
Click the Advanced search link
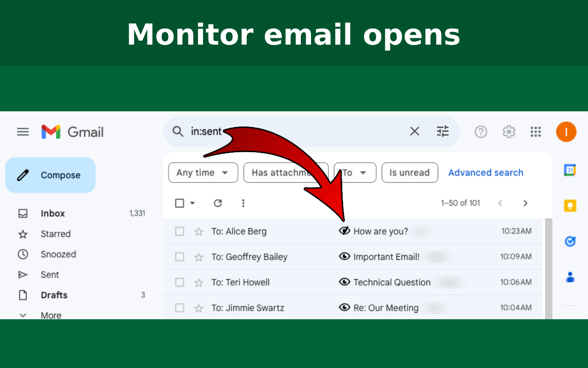(x=486, y=172)
